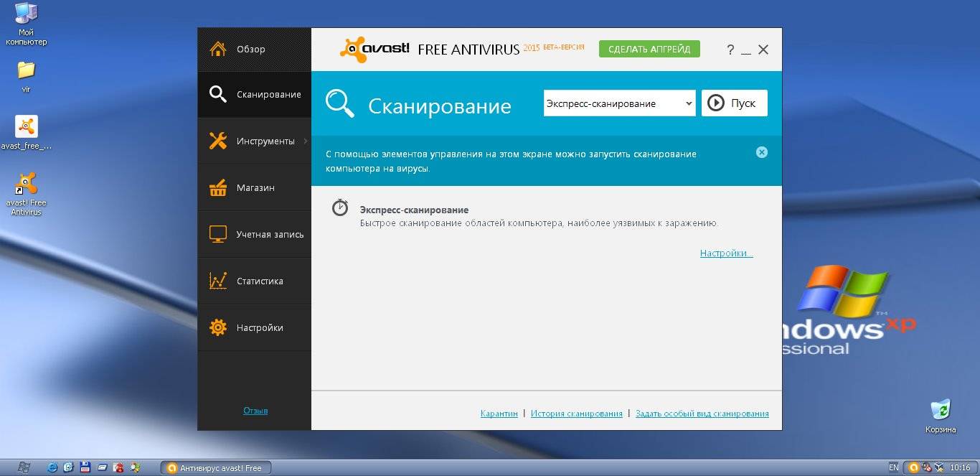
Task: Click the avast! logo in the header
Action: pos(374,49)
